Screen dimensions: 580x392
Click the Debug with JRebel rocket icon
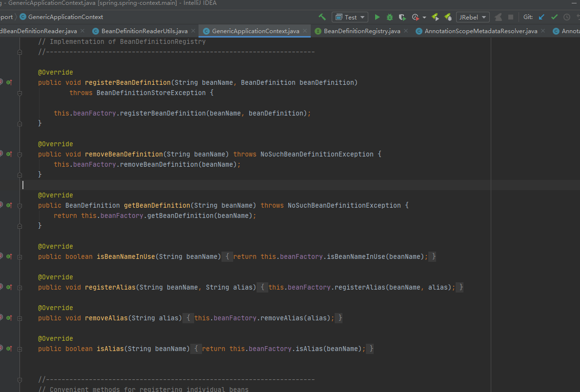[x=447, y=17]
